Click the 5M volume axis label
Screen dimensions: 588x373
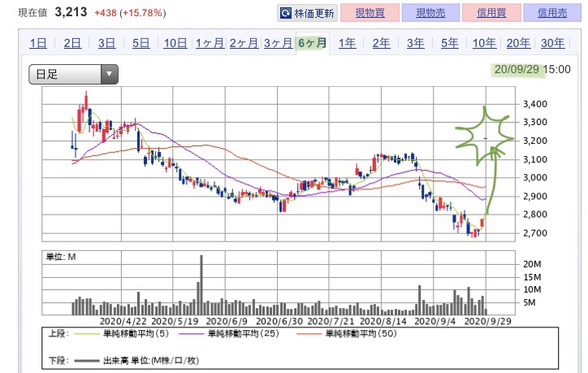(530, 302)
